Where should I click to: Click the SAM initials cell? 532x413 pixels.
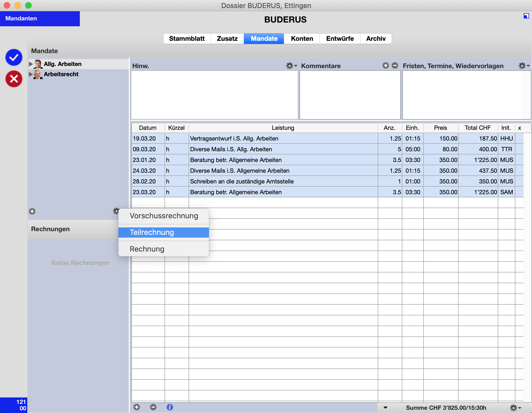(506, 192)
